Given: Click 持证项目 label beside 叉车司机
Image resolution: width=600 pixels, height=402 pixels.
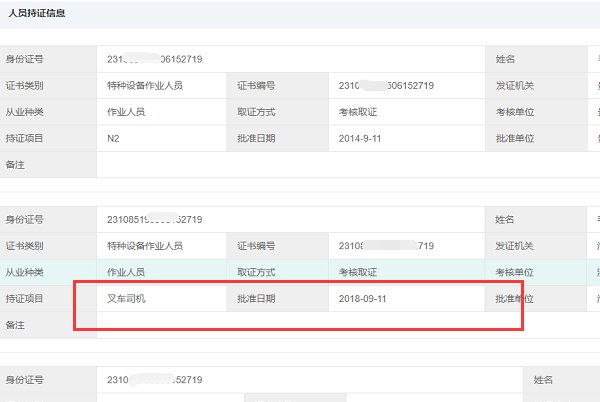Looking at the screenshot, I should coord(24,299).
